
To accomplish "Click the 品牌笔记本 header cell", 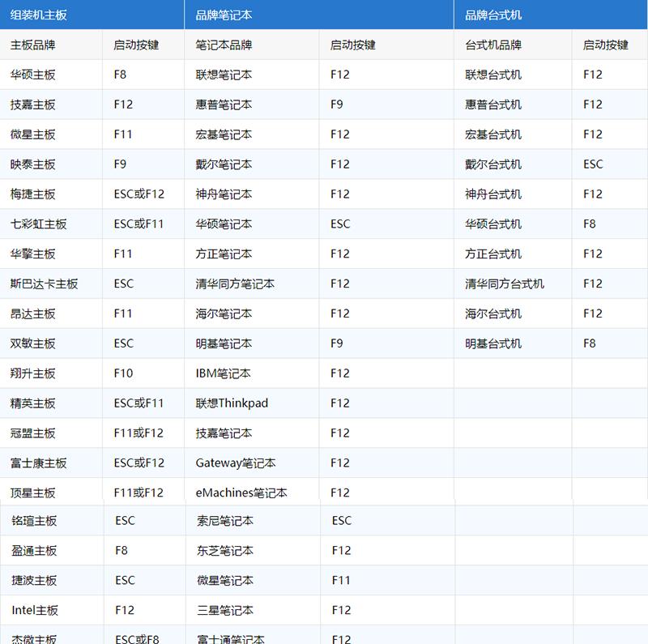I will 319,15.
